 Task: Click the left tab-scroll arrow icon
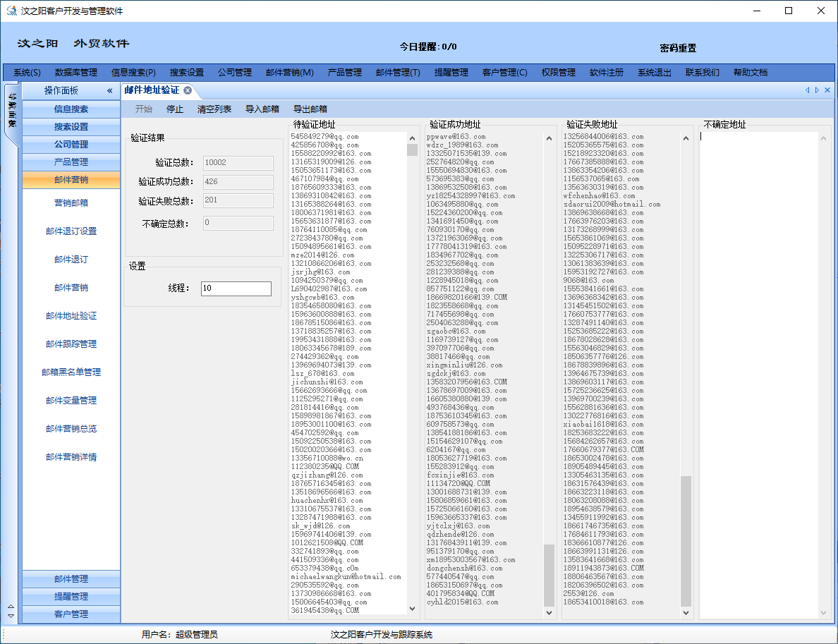[807, 90]
